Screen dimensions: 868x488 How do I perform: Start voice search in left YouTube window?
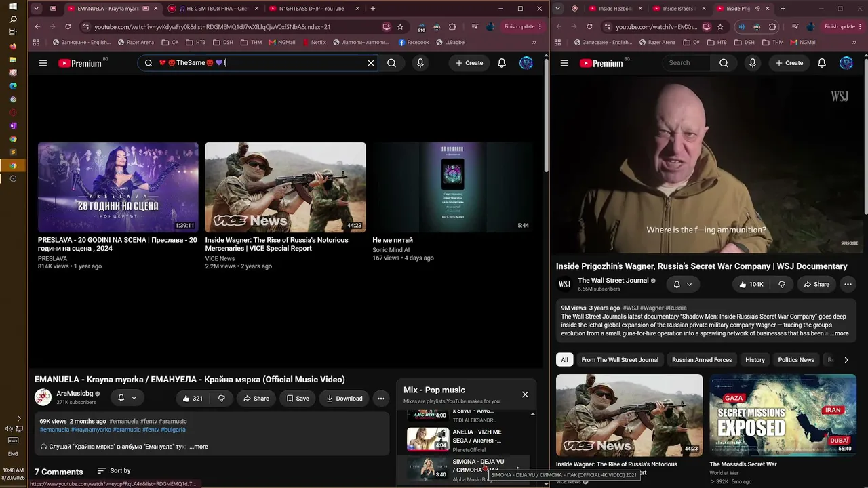pyautogui.click(x=420, y=63)
